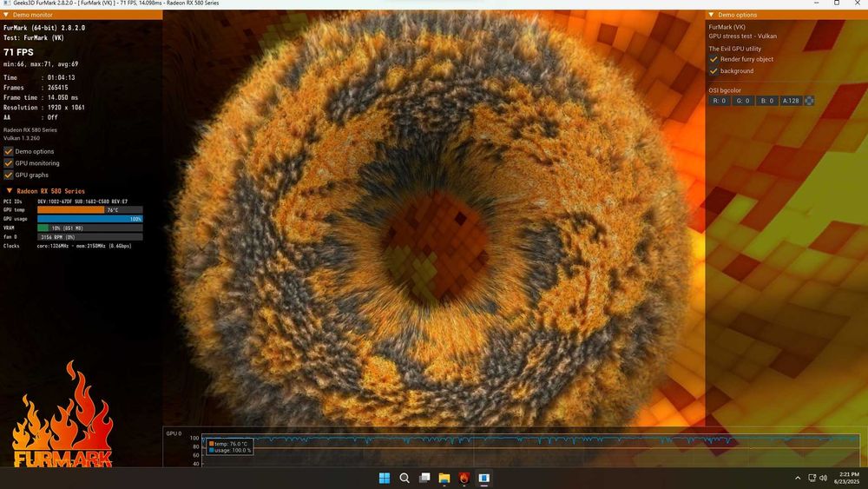Viewport: 868px width, 489px height.
Task: Open File Explorer from the taskbar
Action: [x=444, y=478]
